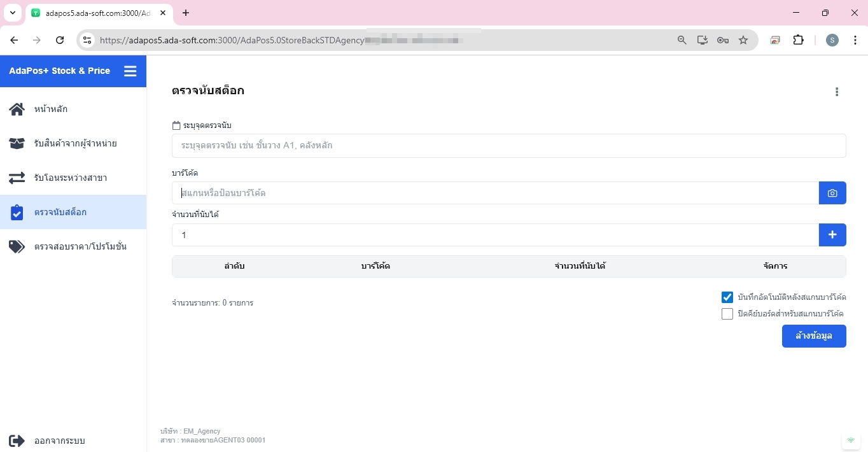Click the ระบุจุดตรวจนับ input field
The image size is (868, 452).
508,146
